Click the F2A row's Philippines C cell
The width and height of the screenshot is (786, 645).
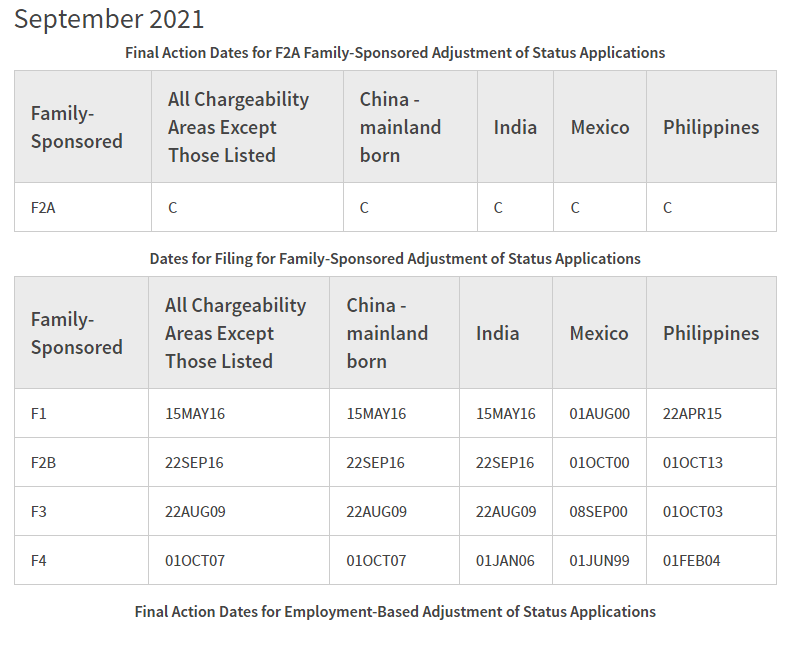(668, 208)
